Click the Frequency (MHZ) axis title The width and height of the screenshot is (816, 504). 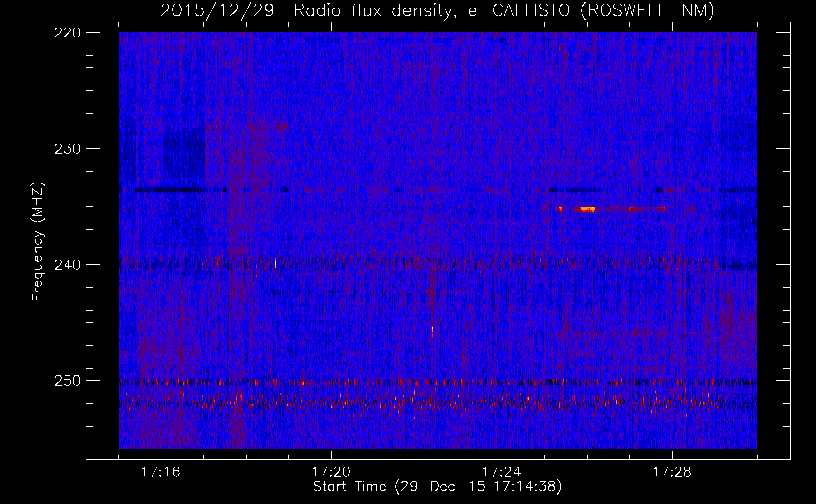38,241
